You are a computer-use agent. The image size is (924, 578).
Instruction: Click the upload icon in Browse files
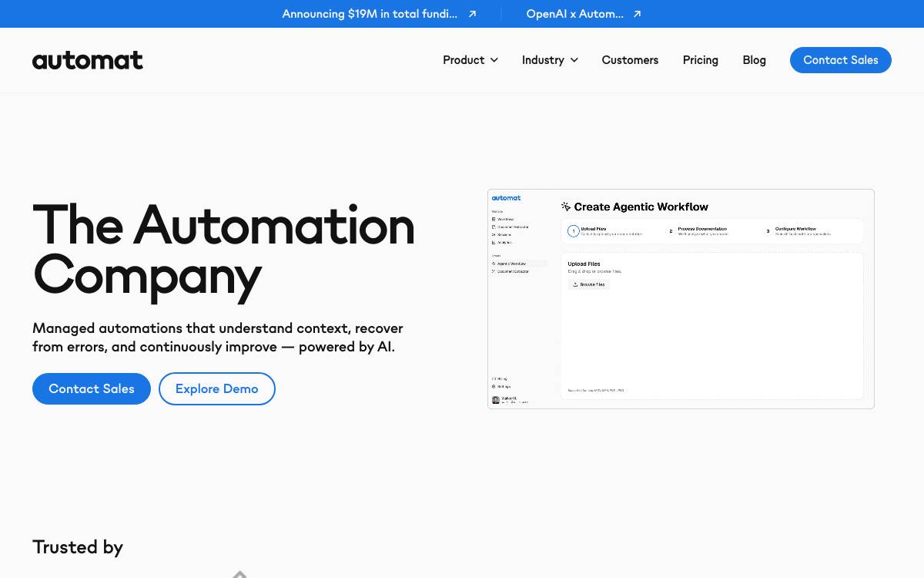[575, 284]
